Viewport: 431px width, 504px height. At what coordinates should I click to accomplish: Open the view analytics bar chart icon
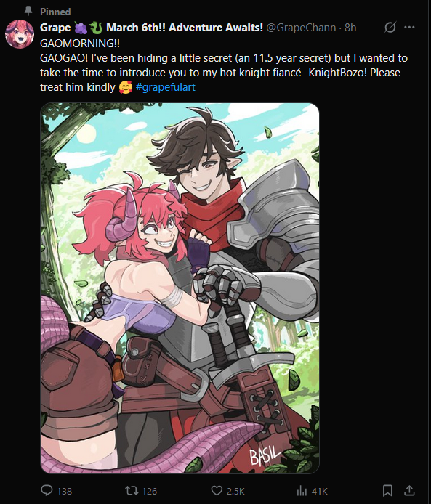(302, 491)
